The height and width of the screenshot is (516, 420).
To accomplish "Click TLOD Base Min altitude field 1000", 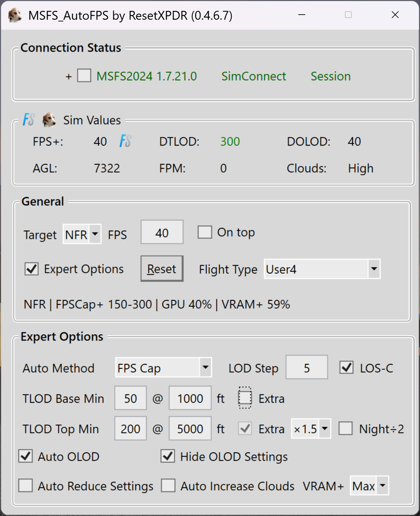I will coord(190,398).
